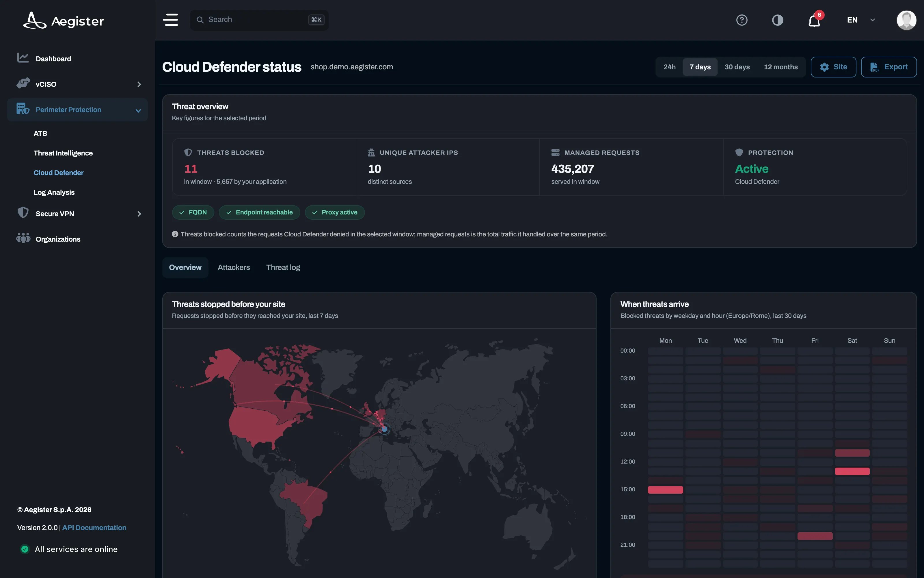Switch to the Threat log tab
924x578 pixels.
pyautogui.click(x=283, y=267)
